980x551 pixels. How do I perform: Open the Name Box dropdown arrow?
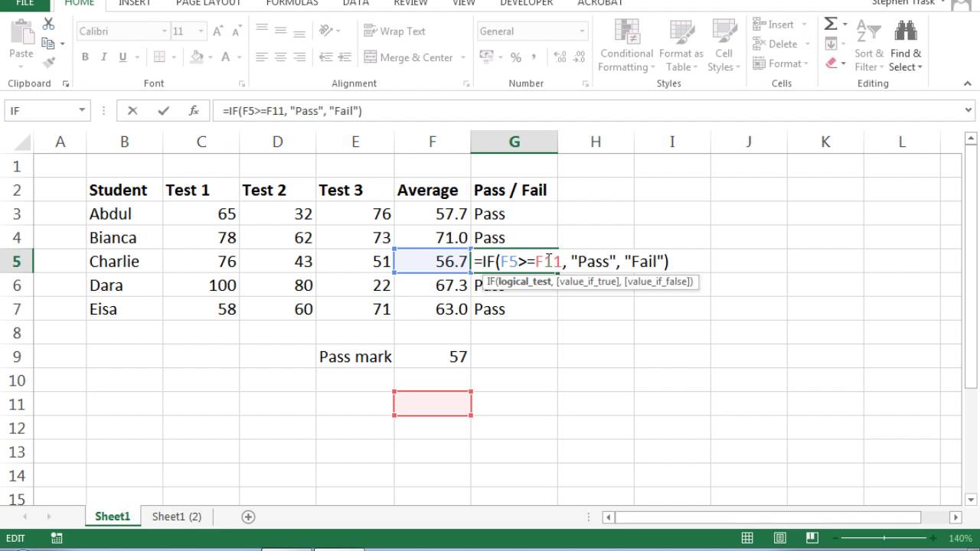[82, 111]
